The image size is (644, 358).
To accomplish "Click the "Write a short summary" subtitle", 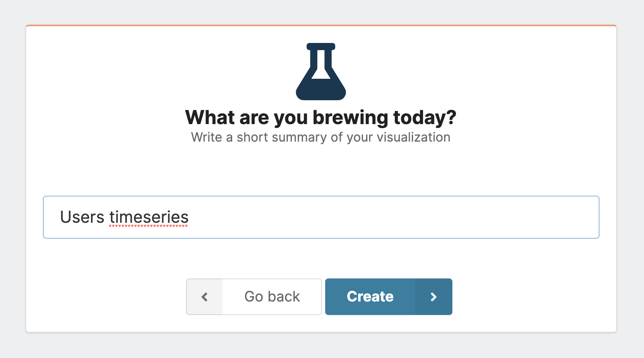I will point(321,137).
